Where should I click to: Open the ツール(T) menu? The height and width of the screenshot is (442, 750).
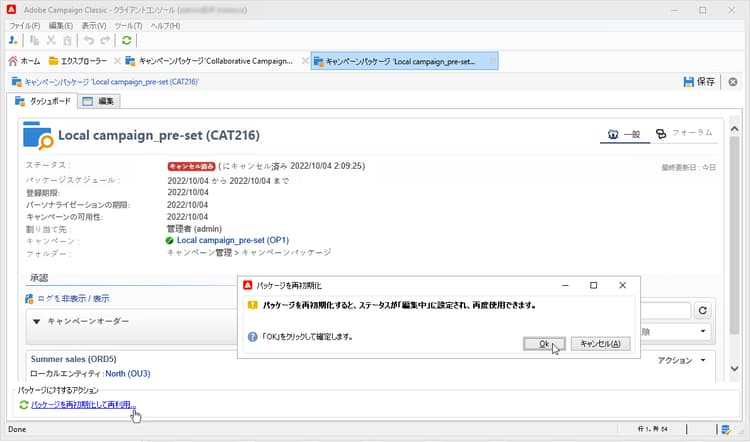click(x=128, y=26)
